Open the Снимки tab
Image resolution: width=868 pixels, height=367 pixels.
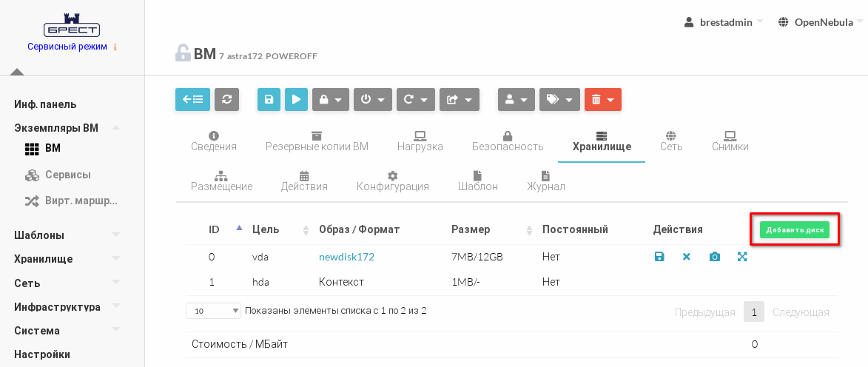point(730,141)
